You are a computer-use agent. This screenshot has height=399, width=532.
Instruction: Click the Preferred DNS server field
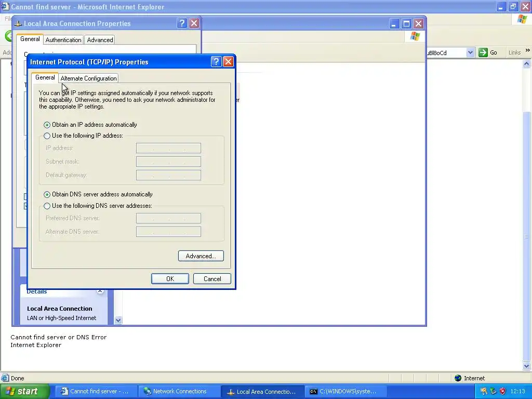tap(168, 218)
